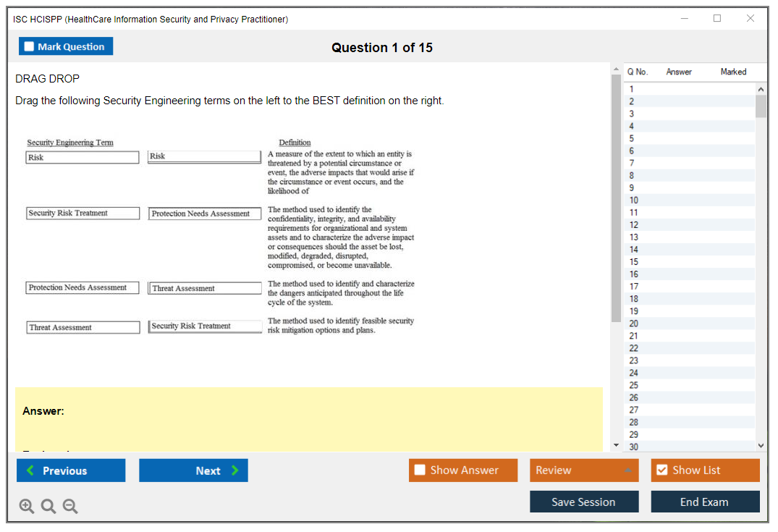Maximize the exam window
The height and width of the screenshot is (532, 778).
coord(717,19)
